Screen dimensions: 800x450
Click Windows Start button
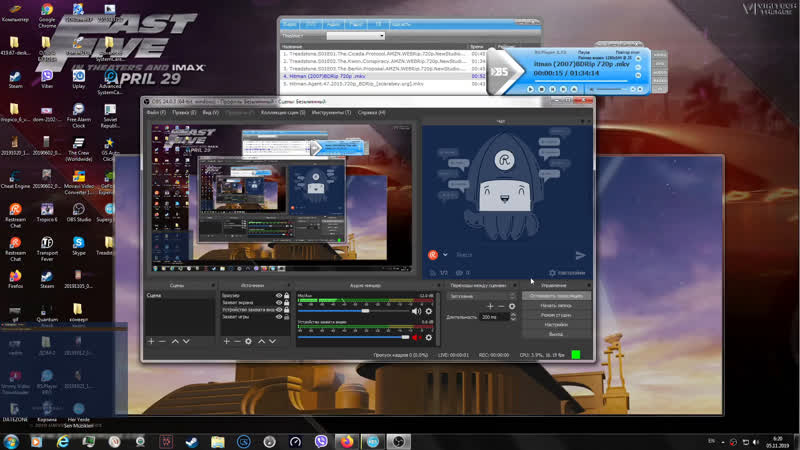pyautogui.click(x=11, y=441)
